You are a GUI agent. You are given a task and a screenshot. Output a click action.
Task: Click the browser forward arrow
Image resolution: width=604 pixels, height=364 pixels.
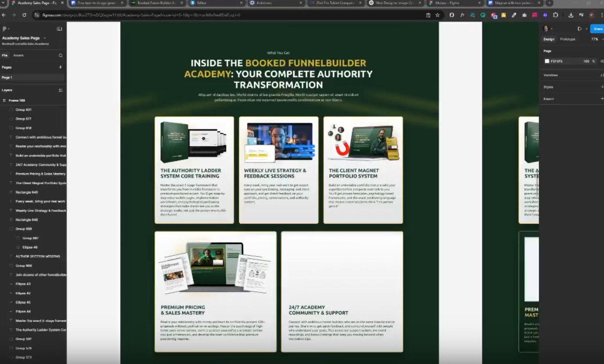point(14,15)
